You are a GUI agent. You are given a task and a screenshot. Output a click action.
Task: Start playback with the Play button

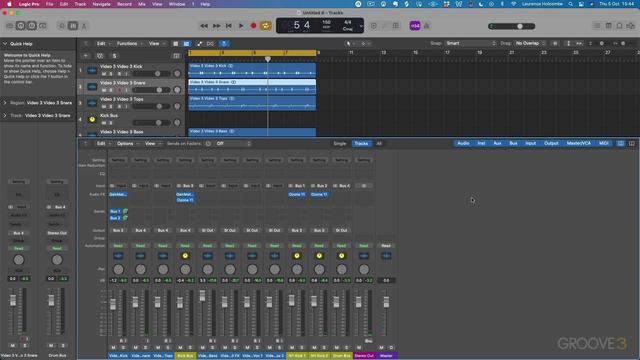241,26
